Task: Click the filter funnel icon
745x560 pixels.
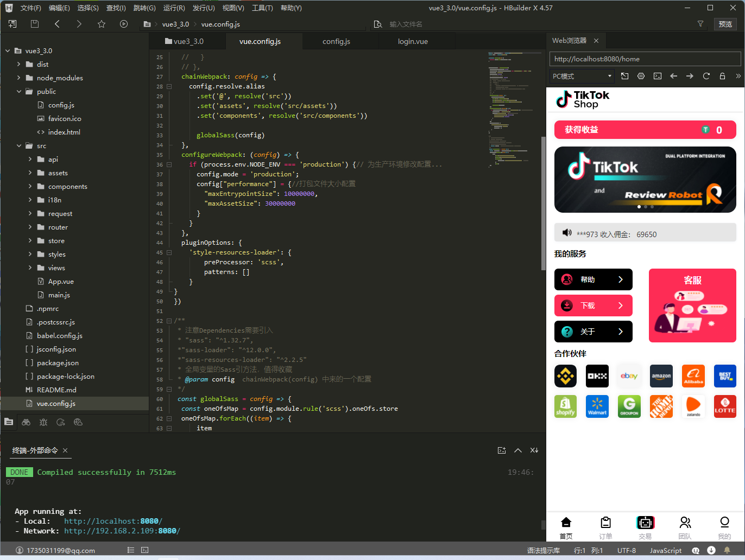Action: (700, 24)
